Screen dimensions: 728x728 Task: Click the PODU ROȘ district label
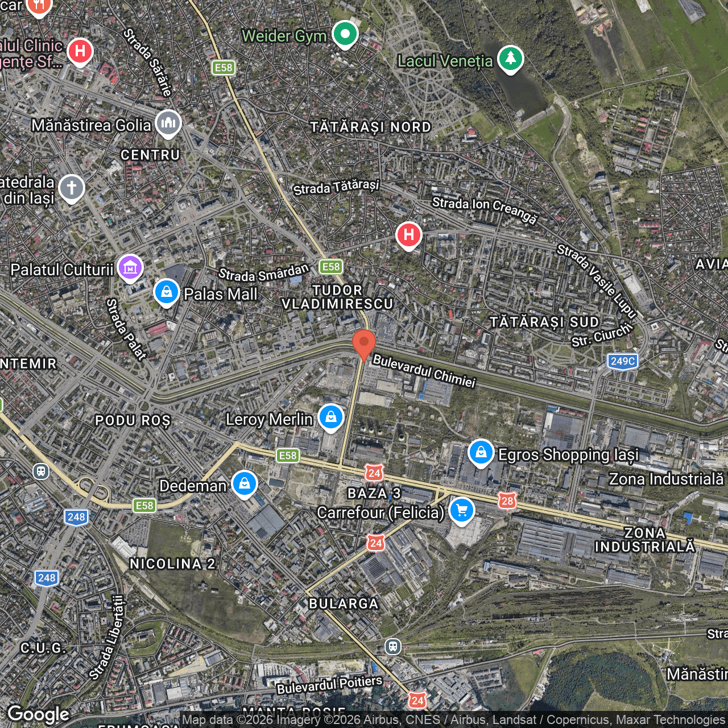pyautogui.click(x=133, y=421)
